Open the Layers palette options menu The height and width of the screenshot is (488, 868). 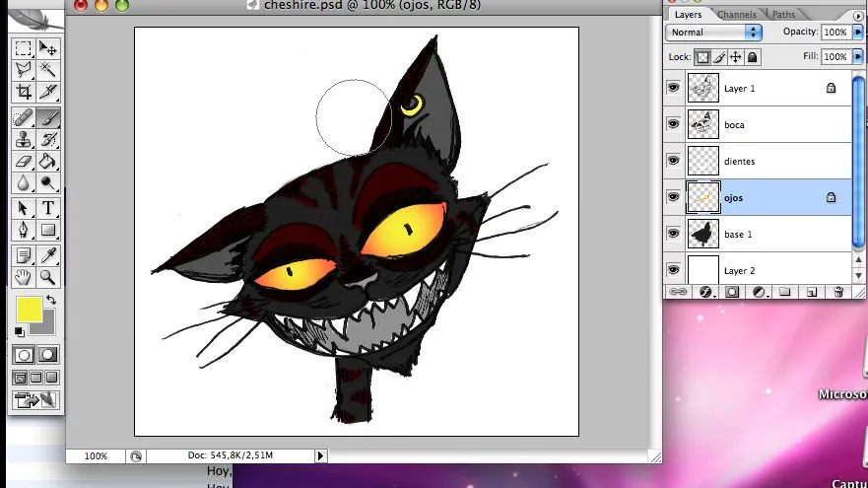point(858,16)
